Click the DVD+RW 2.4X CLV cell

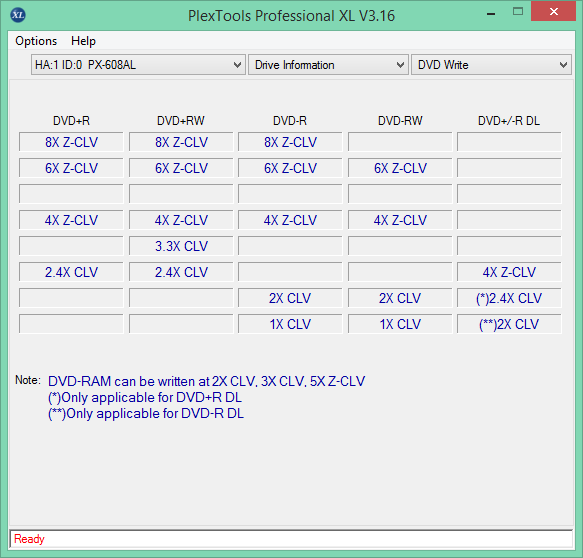[181, 272]
